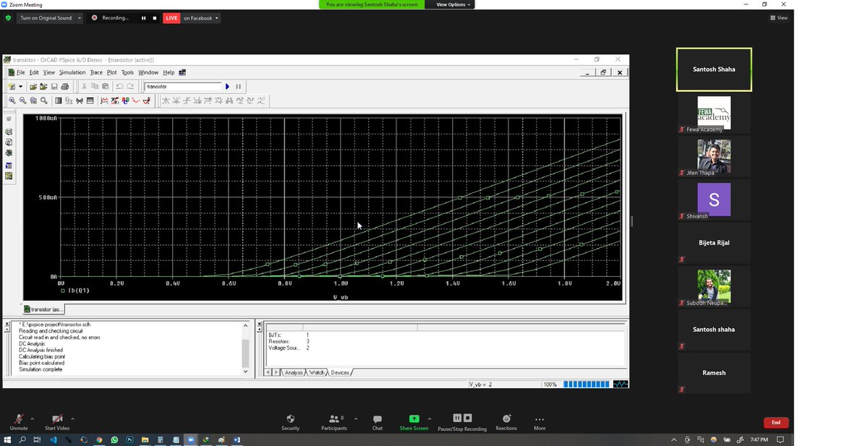Click the Evaluate Measurement toolbar icon
The width and height of the screenshot is (868, 446).
click(115, 100)
